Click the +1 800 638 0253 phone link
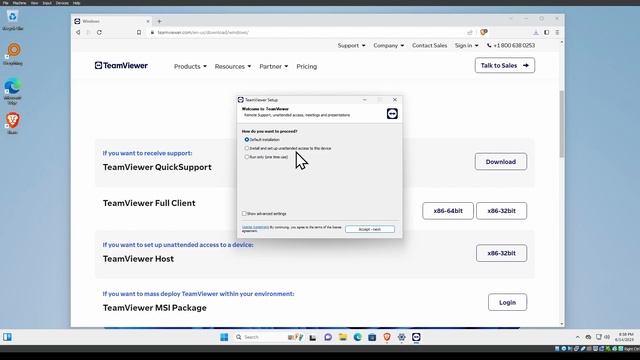 [511, 45]
